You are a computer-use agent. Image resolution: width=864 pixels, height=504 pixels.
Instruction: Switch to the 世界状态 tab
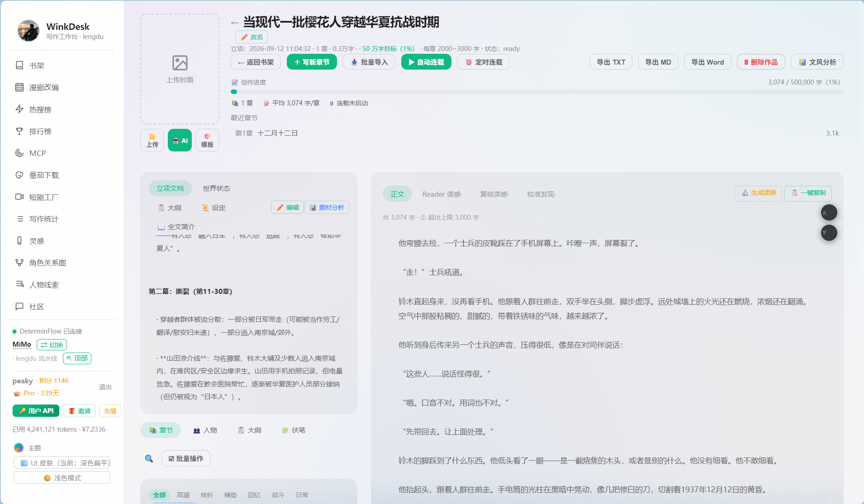[x=216, y=188]
